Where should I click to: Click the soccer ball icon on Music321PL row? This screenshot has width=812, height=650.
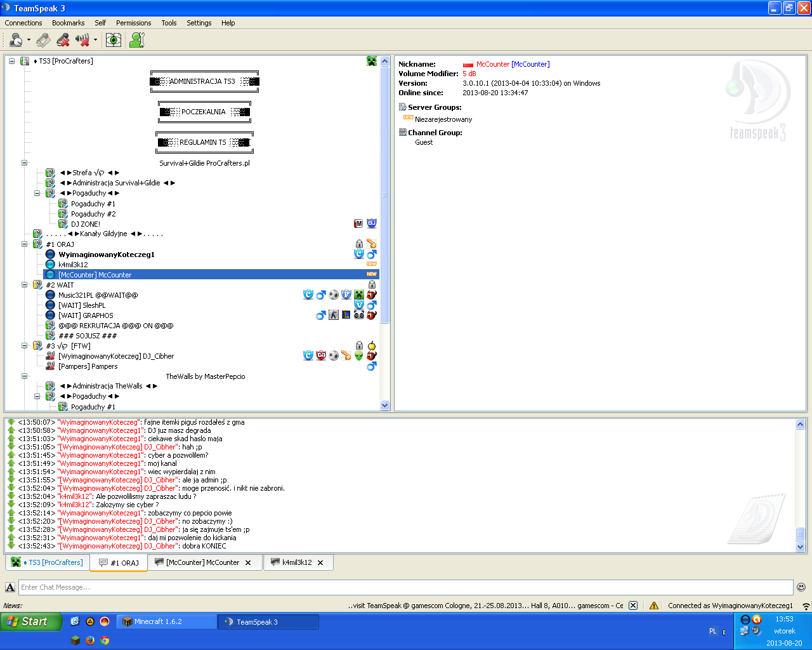(x=334, y=295)
